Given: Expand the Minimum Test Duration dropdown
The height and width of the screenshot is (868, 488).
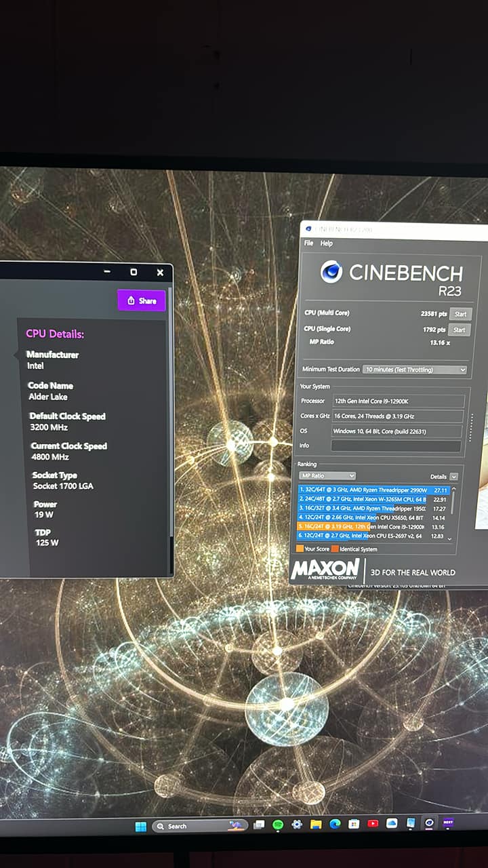Looking at the screenshot, I should point(415,370).
